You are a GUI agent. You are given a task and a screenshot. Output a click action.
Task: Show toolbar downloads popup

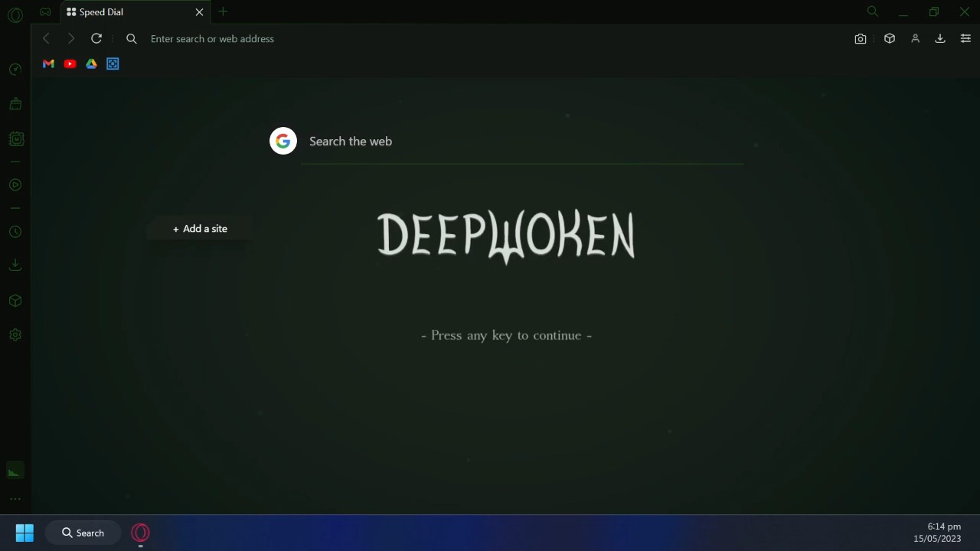click(x=940, y=39)
